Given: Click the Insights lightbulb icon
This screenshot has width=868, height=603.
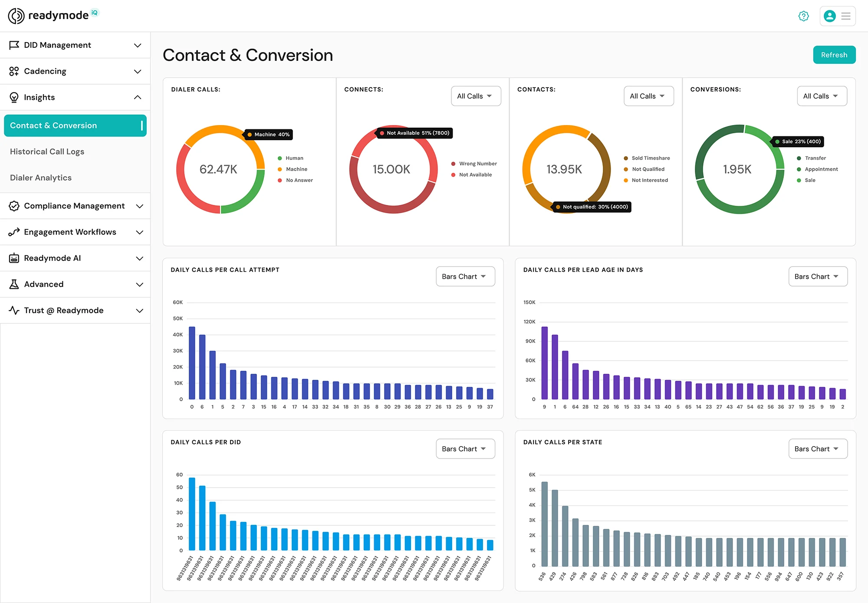Looking at the screenshot, I should 14,97.
